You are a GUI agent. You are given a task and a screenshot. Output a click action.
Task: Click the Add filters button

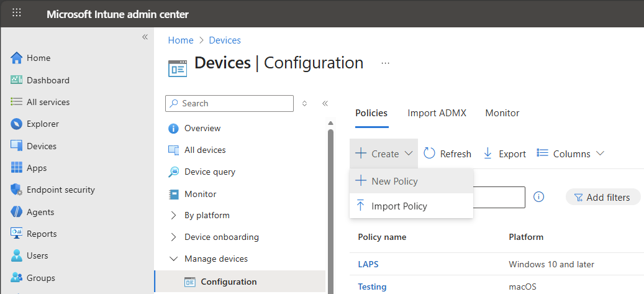602,197
